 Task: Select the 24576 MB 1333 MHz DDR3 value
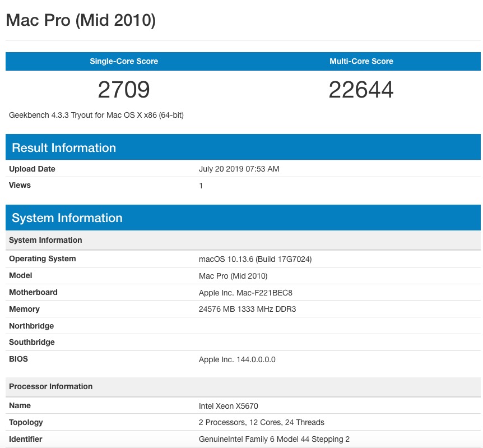coord(247,309)
